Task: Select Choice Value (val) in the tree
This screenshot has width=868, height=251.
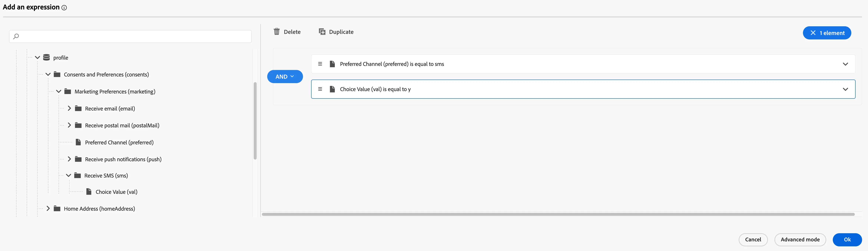Action: (117, 192)
